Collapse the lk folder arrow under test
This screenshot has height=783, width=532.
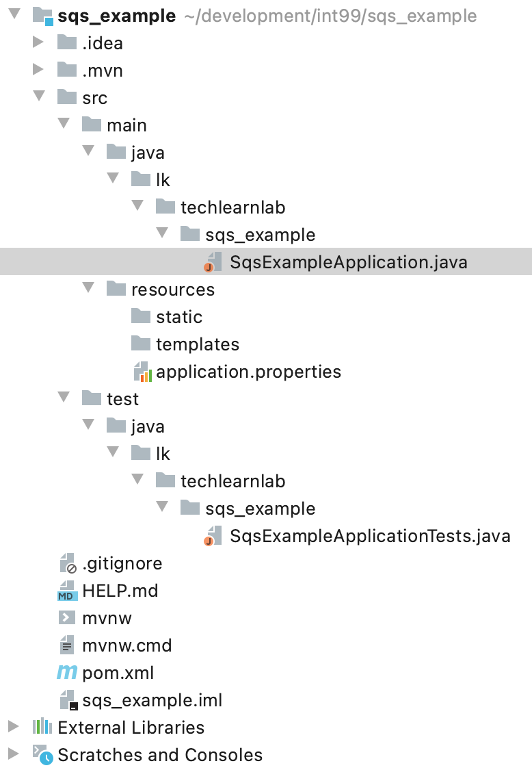(x=113, y=452)
